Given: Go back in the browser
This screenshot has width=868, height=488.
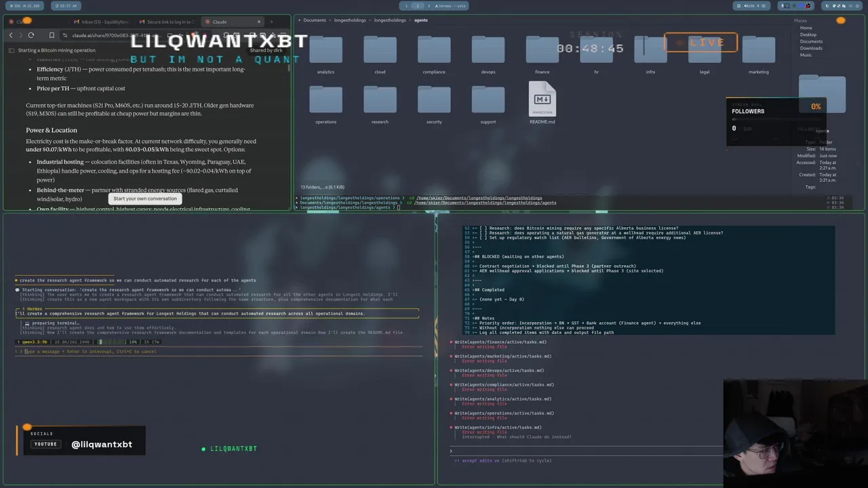Looking at the screenshot, I should coord(11,35).
